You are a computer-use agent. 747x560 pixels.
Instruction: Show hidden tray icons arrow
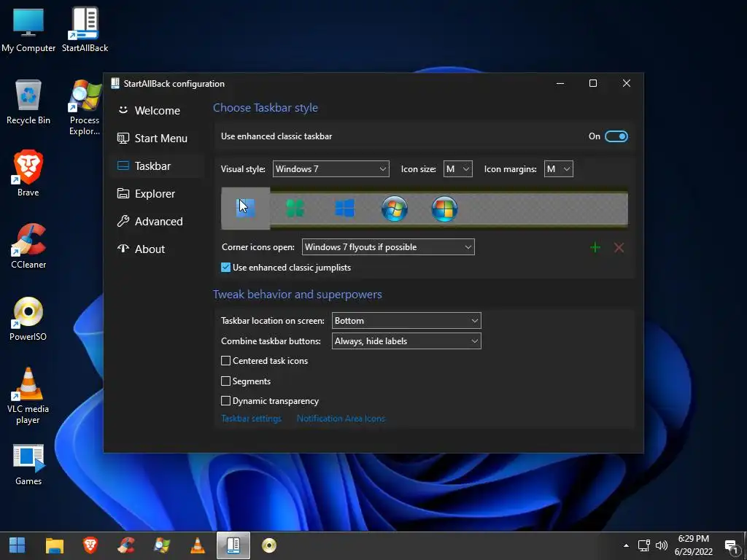pyautogui.click(x=626, y=545)
